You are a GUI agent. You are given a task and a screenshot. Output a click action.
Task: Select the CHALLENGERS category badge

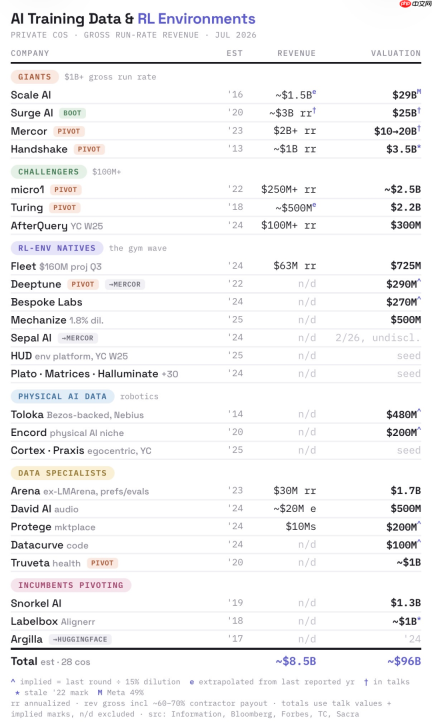pos(48,172)
